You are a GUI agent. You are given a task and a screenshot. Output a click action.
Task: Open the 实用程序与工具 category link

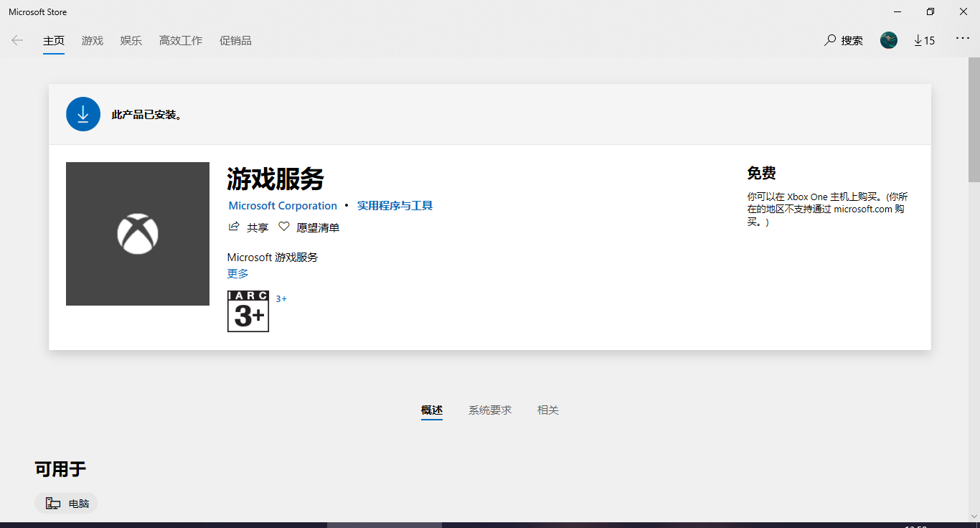395,205
